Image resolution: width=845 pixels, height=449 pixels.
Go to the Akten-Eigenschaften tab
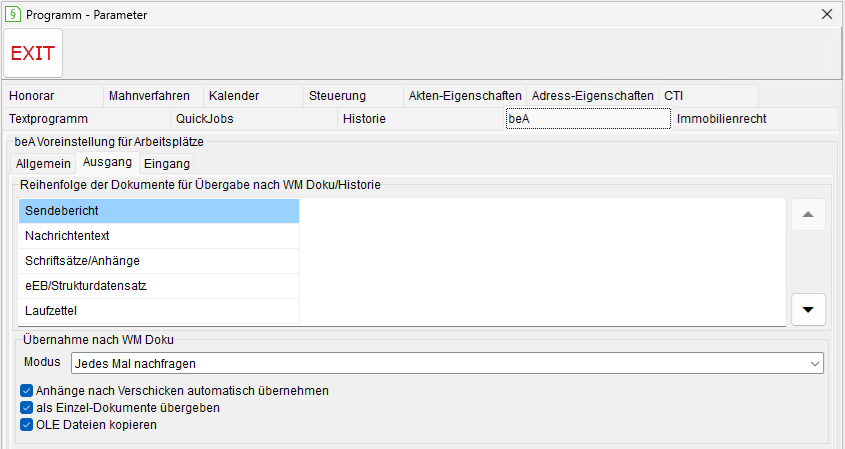(465, 96)
